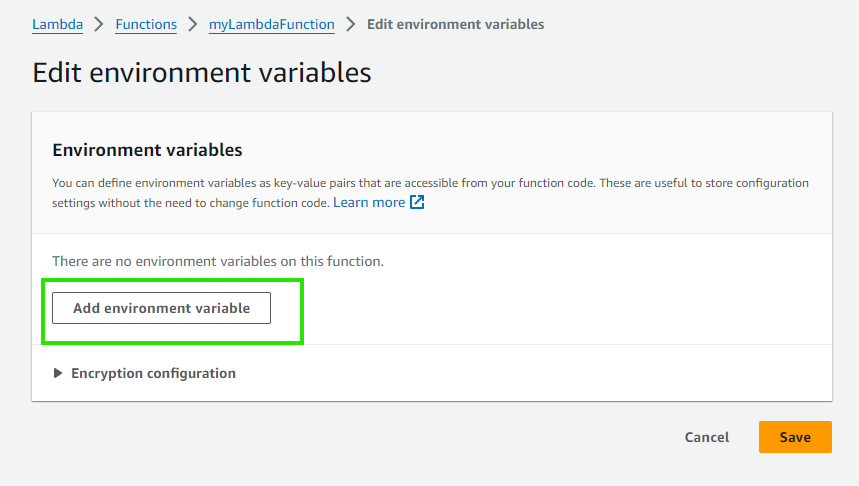Image resolution: width=859 pixels, height=486 pixels.
Task: Click the no environment variables notice text
Action: point(217,261)
